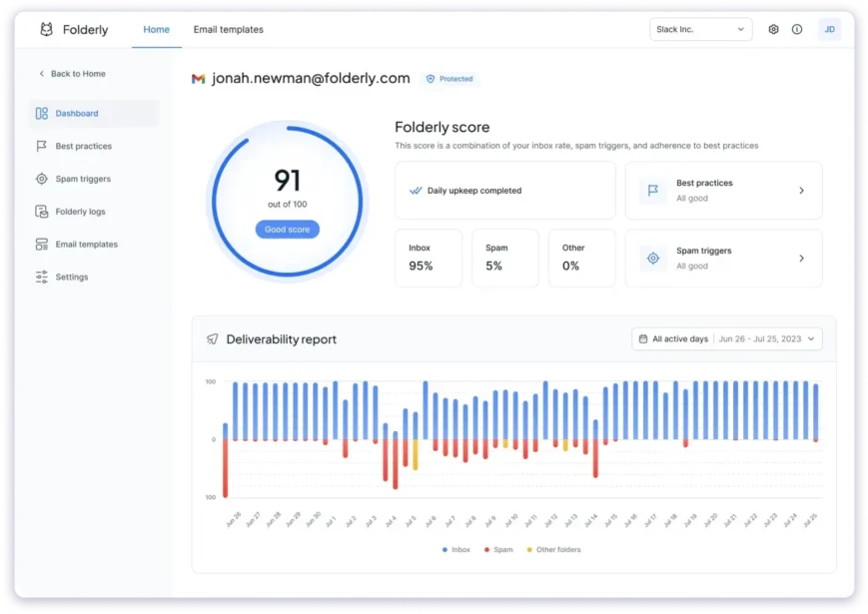Toggle the Inbox series in chart legend
Image resolution: width=868 pixels, height=614 pixels.
point(458,550)
